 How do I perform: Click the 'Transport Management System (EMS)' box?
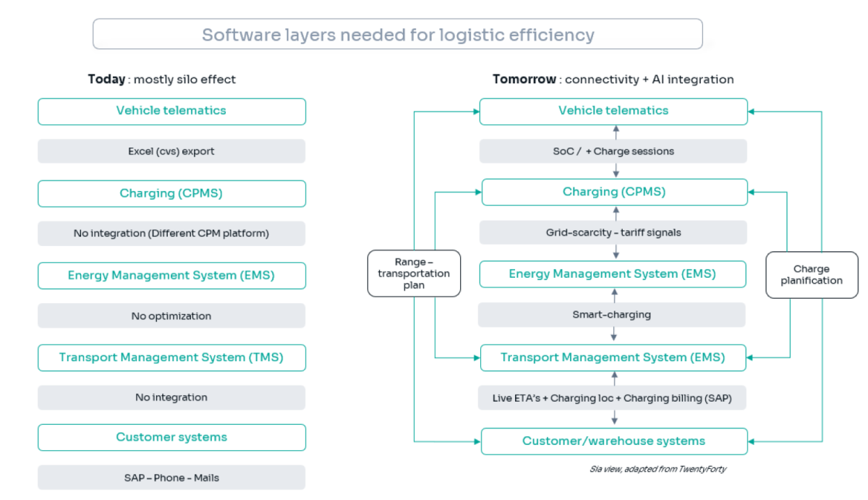click(x=613, y=357)
